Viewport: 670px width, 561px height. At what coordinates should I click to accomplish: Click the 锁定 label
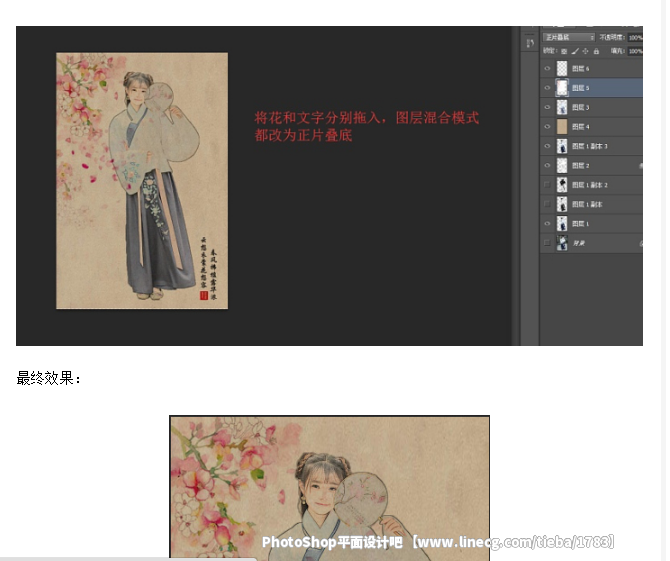click(550, 51)
